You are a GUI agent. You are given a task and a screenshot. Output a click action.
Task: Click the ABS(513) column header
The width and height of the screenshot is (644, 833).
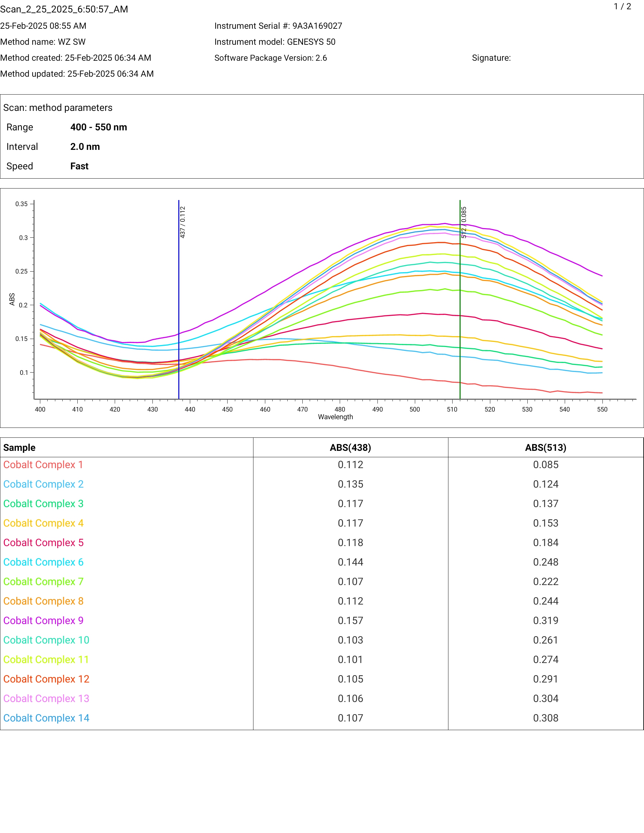[545, 447]
